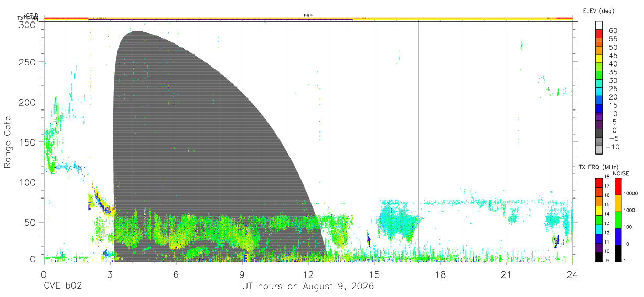Pick yellow ELEV segment between 40 and 45
This screenshot has width=644, height=297.
point(599,59)
